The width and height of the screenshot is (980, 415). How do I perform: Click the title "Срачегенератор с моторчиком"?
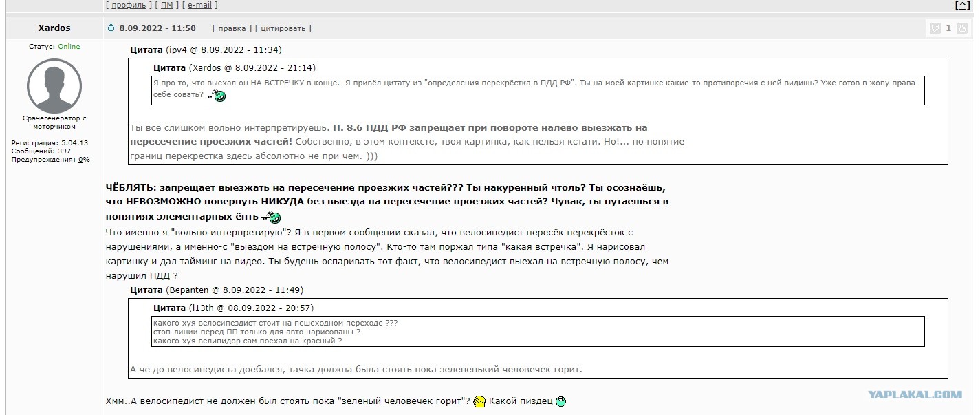pyautogui.click(x=54, y=123)
